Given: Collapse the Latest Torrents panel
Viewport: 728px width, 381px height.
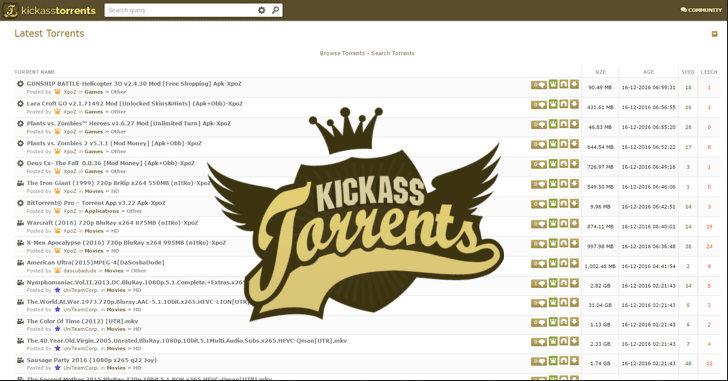Looking at the screenshot, I should tap(715, 34).
